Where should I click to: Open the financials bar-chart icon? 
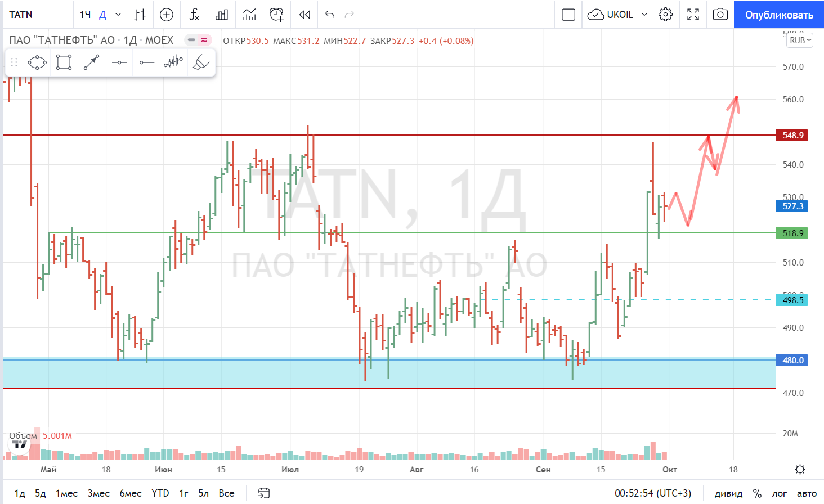pos(222,15)
